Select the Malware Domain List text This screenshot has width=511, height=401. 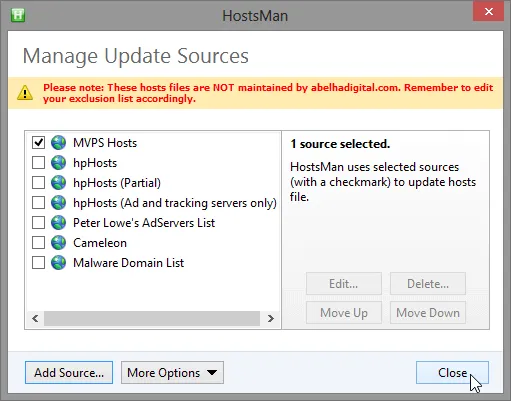[x=128, y=263]
